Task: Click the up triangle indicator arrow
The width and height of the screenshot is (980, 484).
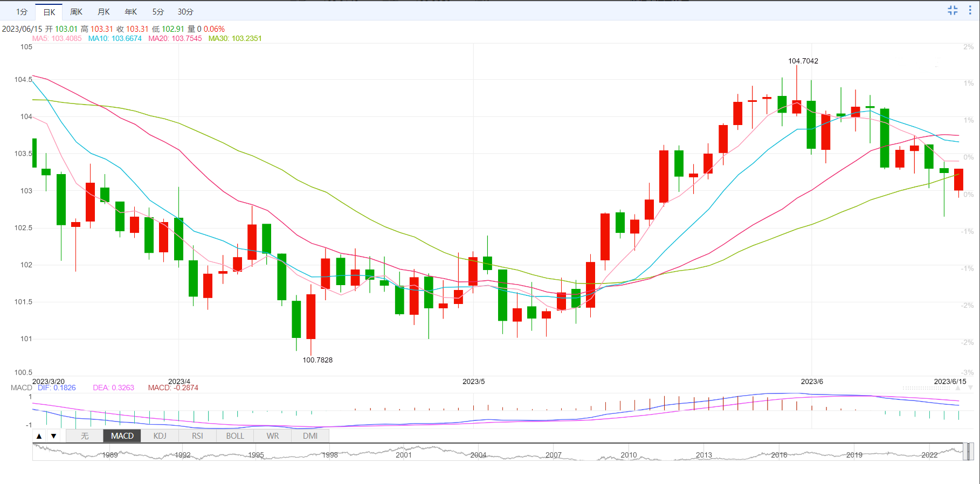Action: point(39,436)
